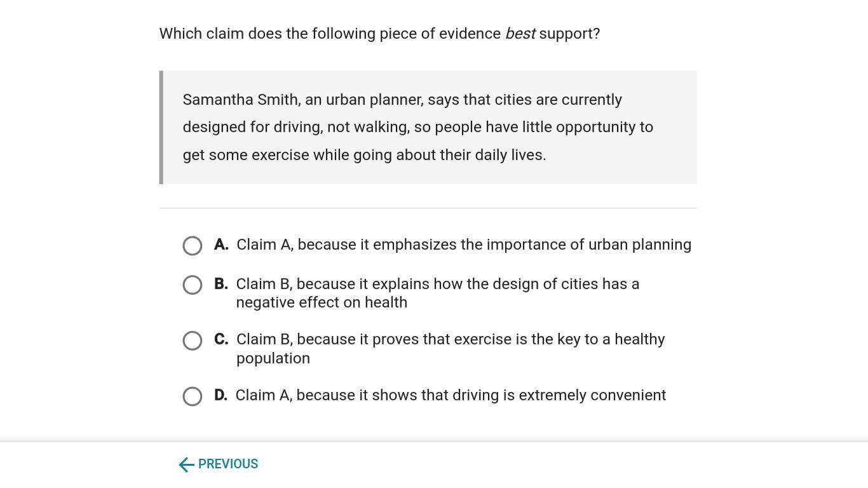Go back using the PREVIOUS link text
The width and height of the screenshot is (868, 488).
click(x=228, y=464)
